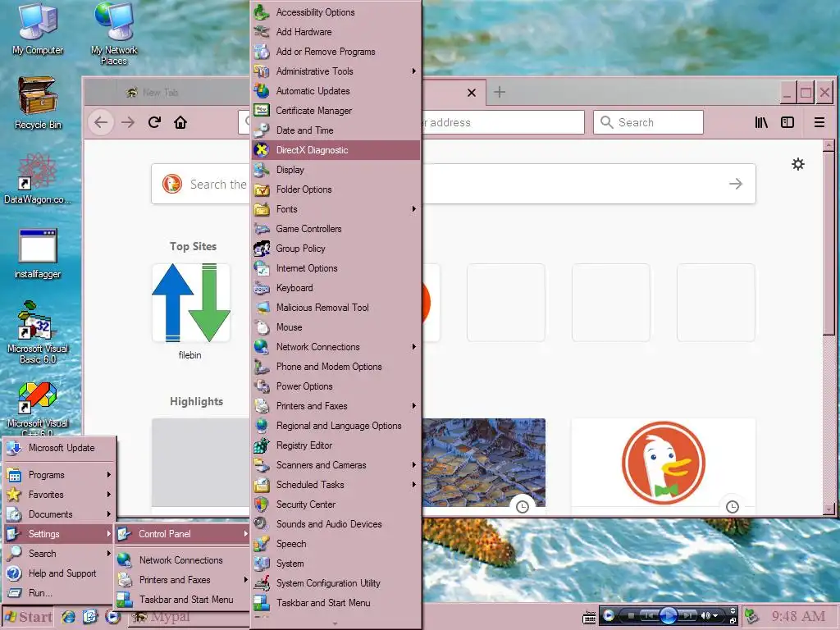Launch Registry Editor icon
The height and width of the screenshot is (630, 840).
point(262,445)
